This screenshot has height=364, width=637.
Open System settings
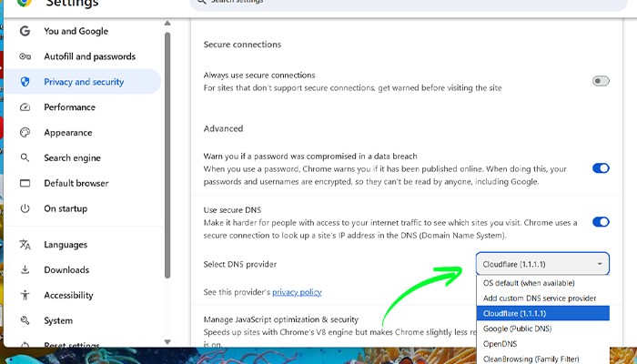(58, 320)
